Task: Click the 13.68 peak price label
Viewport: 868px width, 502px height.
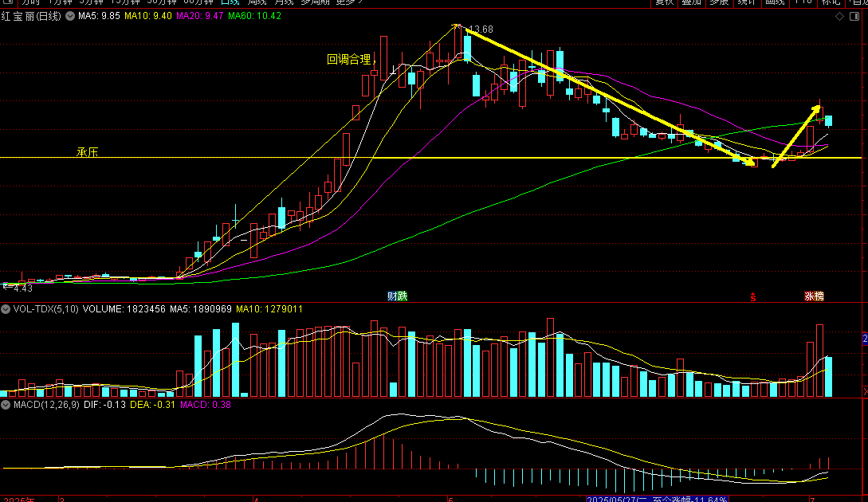Action: (481, 29)
